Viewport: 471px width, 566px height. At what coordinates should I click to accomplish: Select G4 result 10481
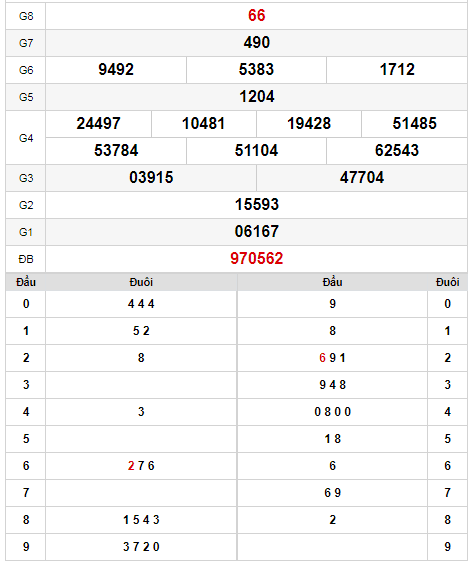pos(204,123)
